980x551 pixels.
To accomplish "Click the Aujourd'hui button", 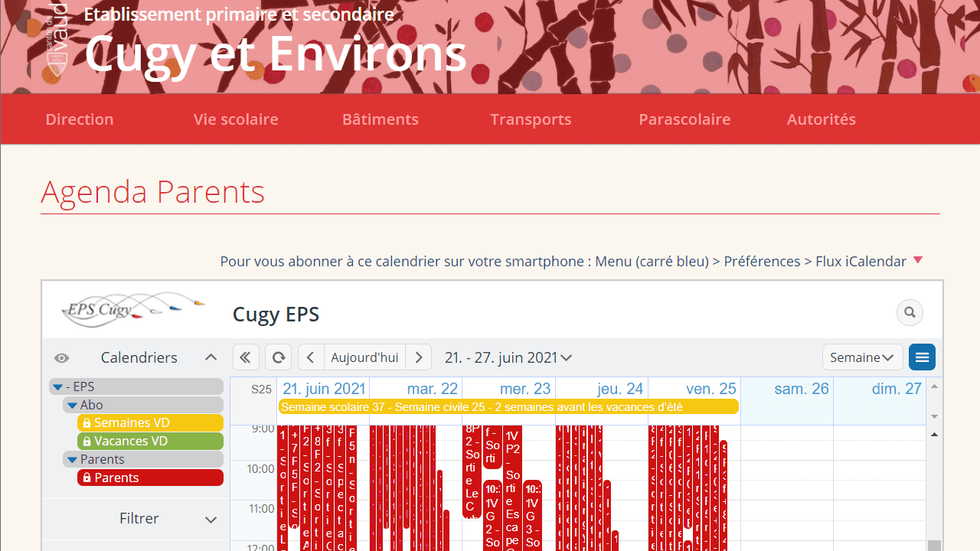I will coord(364,357).
